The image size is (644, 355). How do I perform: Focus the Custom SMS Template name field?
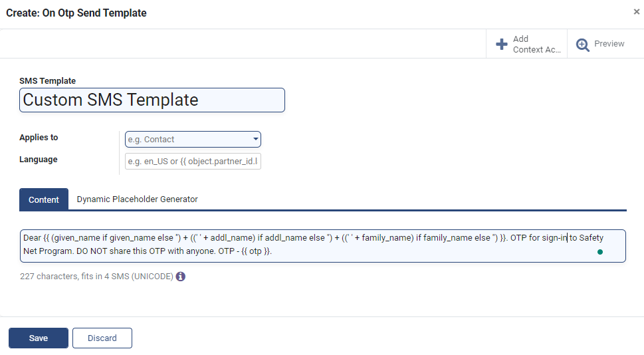click(152, 100)
